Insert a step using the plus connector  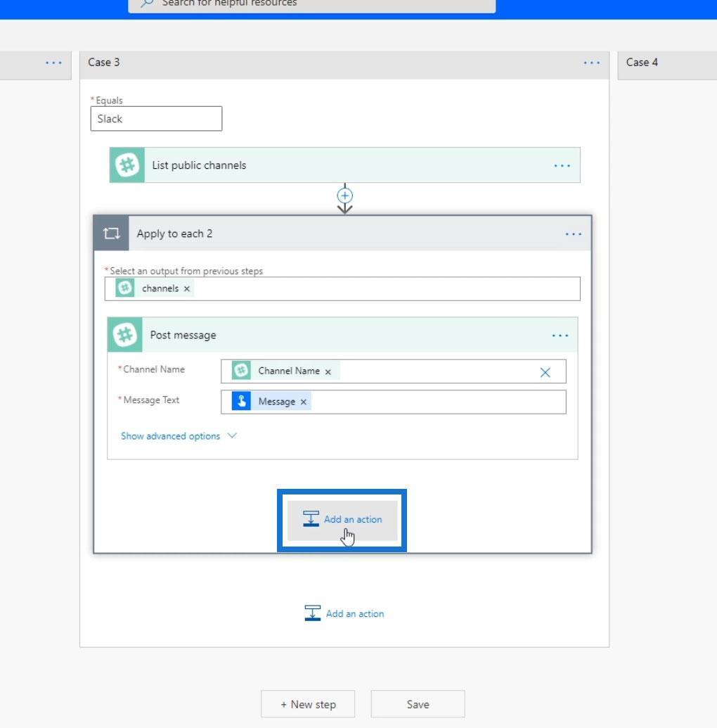pyautogui.click(x=344, y=196)
